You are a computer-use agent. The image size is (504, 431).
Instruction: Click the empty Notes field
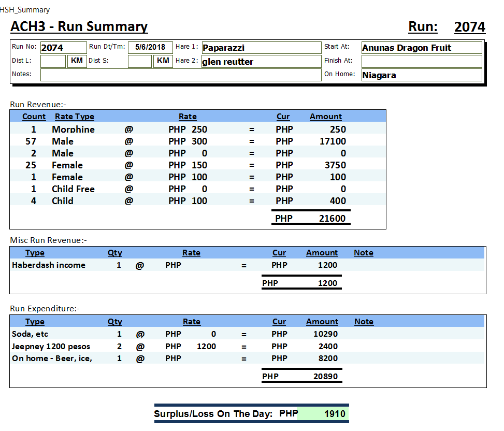click(180, 75)
